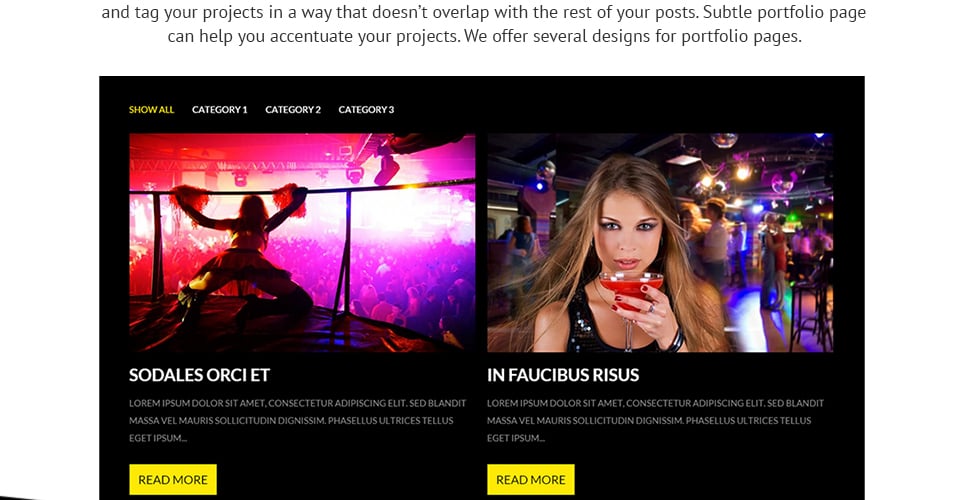Click Read More under In Faucibus Risus

(x=531, y=480)
